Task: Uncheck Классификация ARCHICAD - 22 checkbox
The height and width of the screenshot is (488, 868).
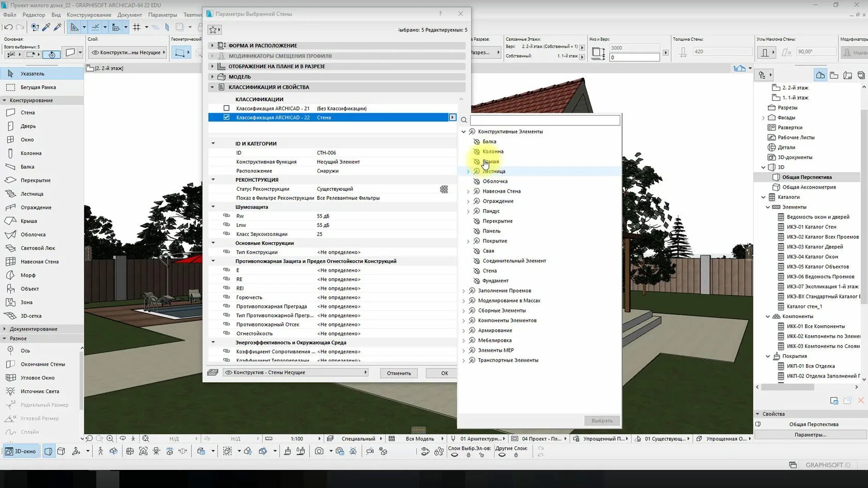Action: pos(226,117)
